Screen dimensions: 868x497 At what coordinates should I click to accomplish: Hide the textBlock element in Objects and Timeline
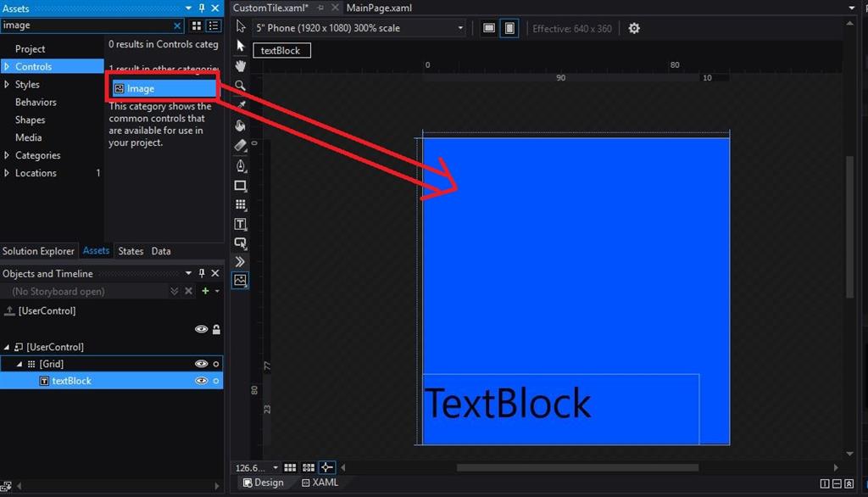click(x=202, y=381)
